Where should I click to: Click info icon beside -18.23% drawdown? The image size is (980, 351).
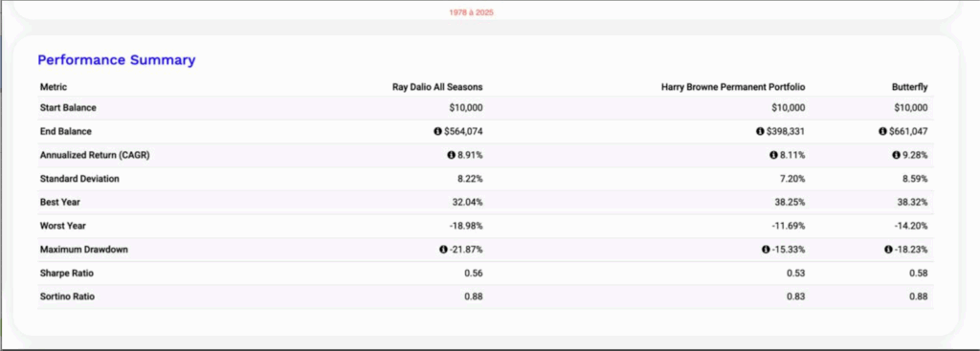[x=888, y=250]
